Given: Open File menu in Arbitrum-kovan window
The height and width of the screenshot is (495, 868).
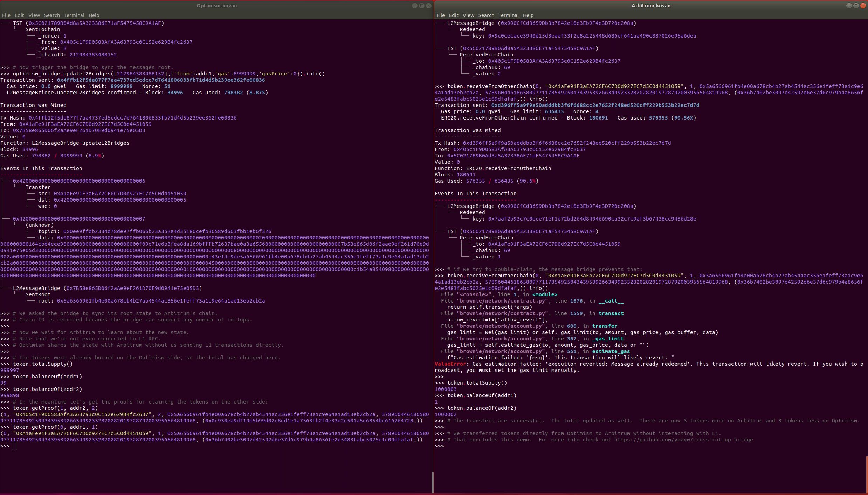Looking at the screenshot, I should click(440, 15).
